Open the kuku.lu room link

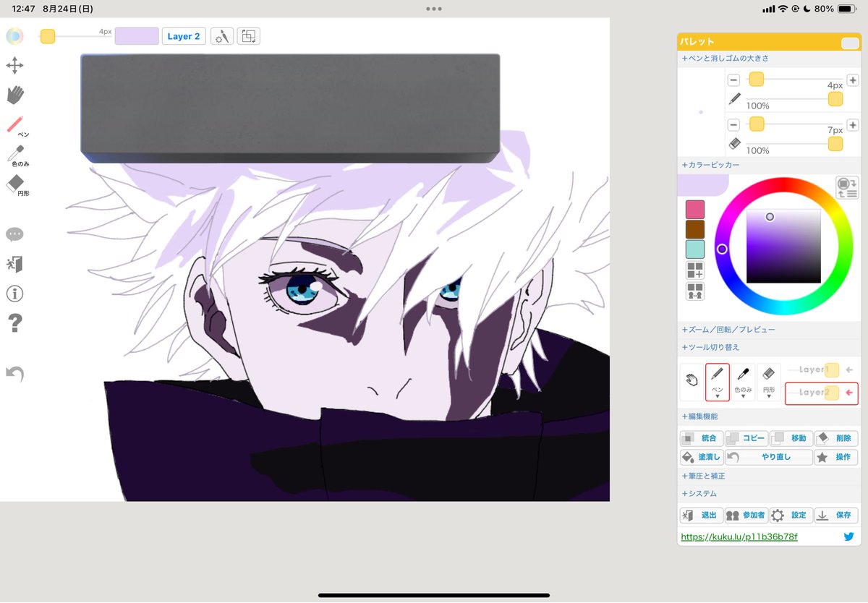tap(739, 537)
